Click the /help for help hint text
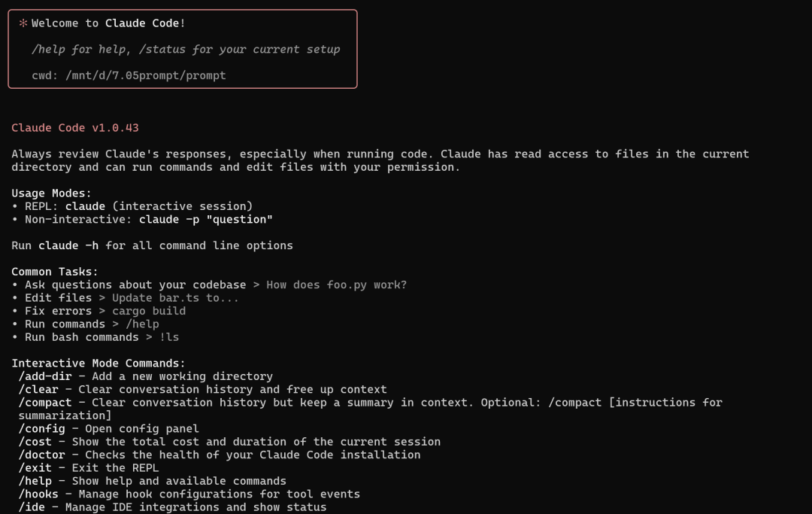This screenshot has width=812, height=514. coord(186,49)
